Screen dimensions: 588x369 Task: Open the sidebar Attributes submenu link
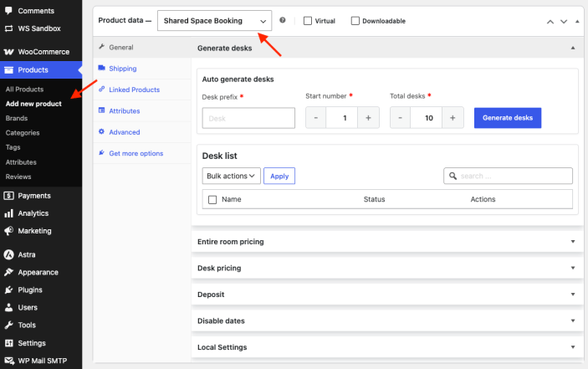tap(21, 162)
